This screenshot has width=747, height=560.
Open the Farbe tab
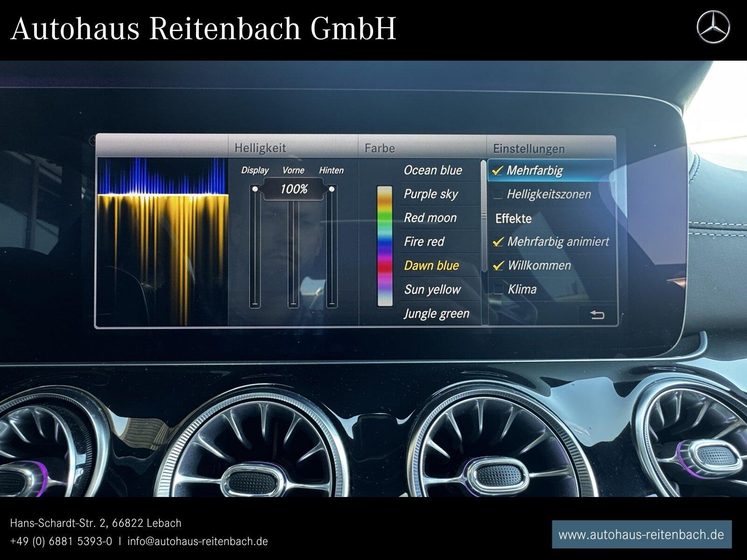coord(422,148)
